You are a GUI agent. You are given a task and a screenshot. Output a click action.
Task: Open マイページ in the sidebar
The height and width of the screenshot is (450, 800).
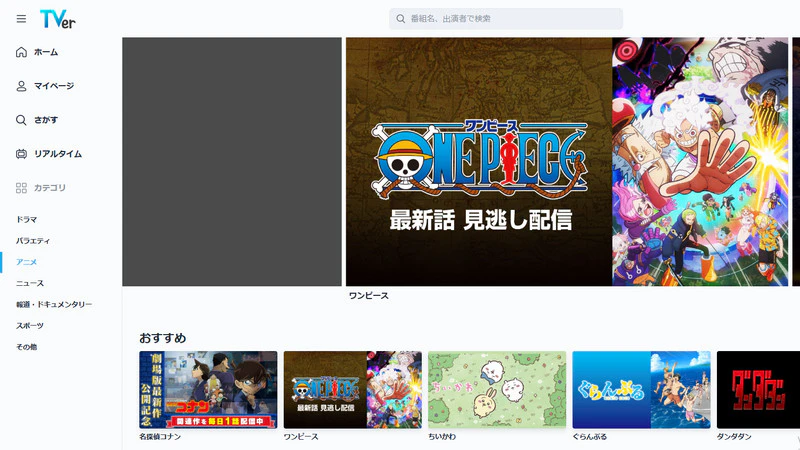pos(54,86)
